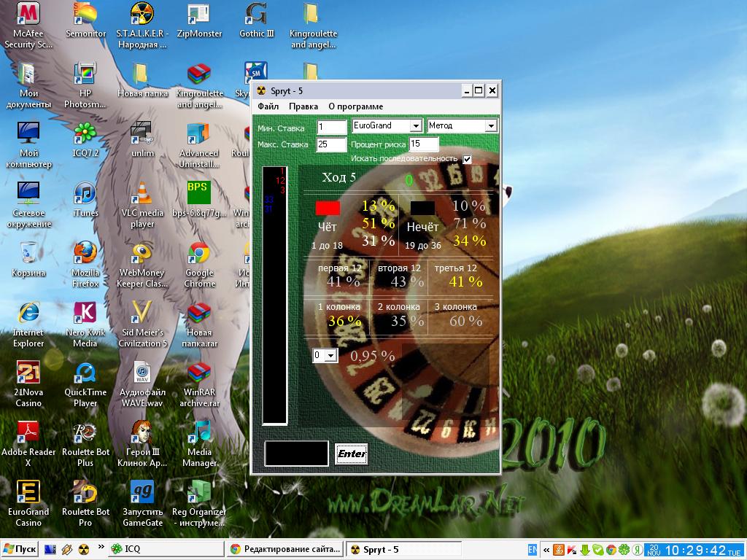Click the '3 колонка' label

point(455,307)
